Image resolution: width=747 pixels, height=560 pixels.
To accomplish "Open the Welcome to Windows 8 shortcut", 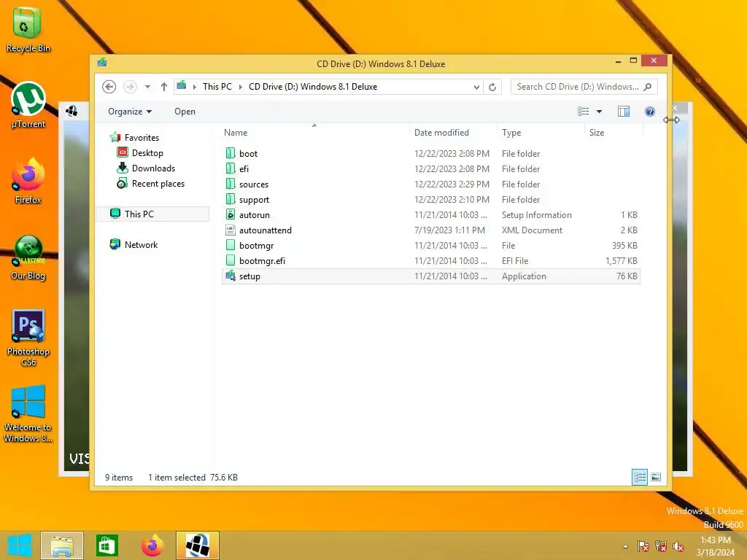I will [x=28, y=414].
